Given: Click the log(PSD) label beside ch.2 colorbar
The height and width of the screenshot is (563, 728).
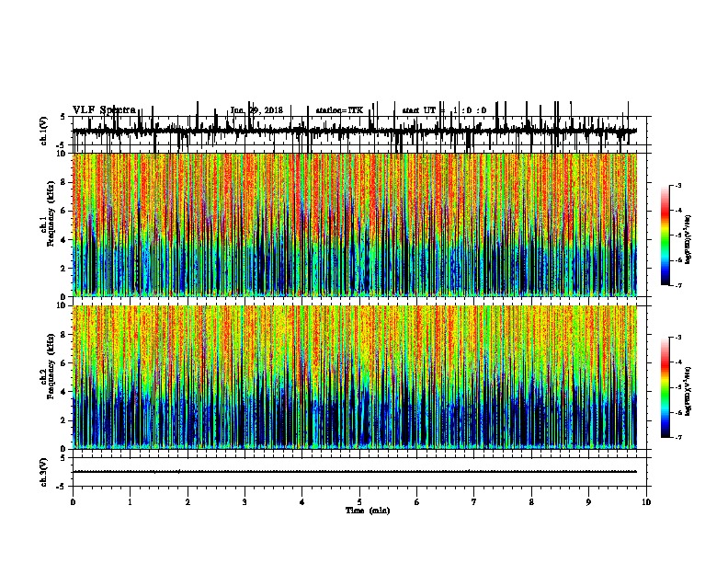Looking at the screenshot, I should point(688,391).
